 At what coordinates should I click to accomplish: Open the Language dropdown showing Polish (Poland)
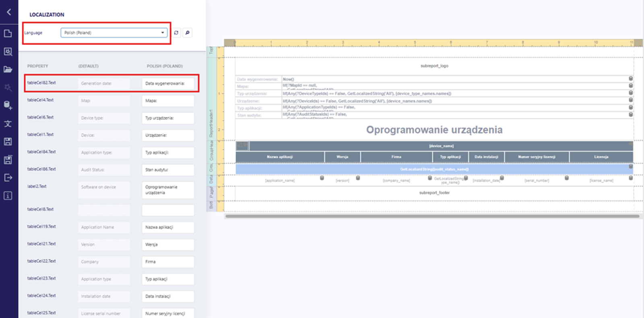(114, 33)
